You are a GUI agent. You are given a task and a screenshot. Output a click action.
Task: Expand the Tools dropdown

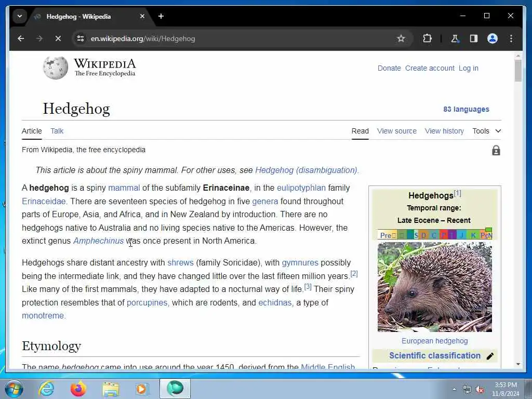point(486,131)
